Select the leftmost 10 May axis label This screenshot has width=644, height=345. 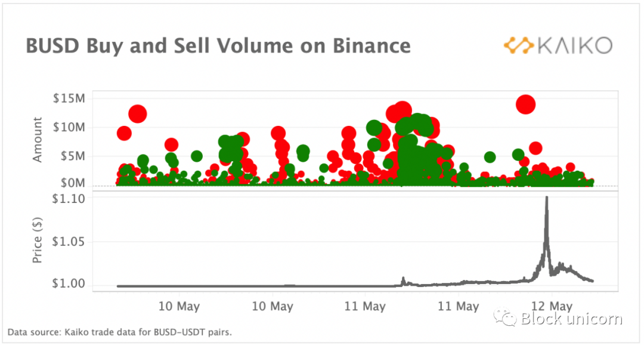click(x=179, y=307)
